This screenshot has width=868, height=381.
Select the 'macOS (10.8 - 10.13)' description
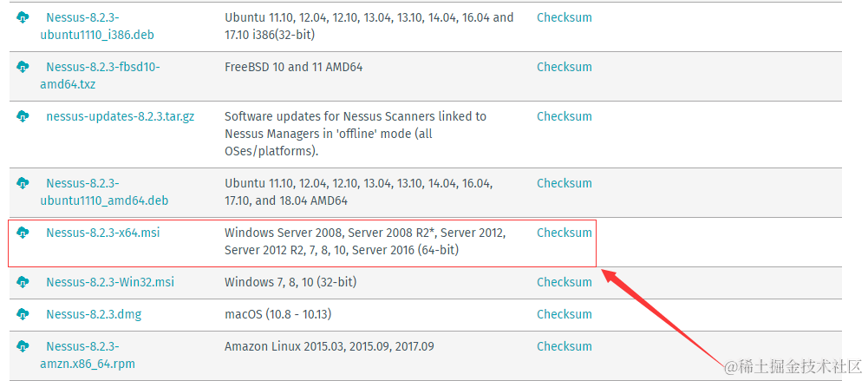click(x=277, y=314)
